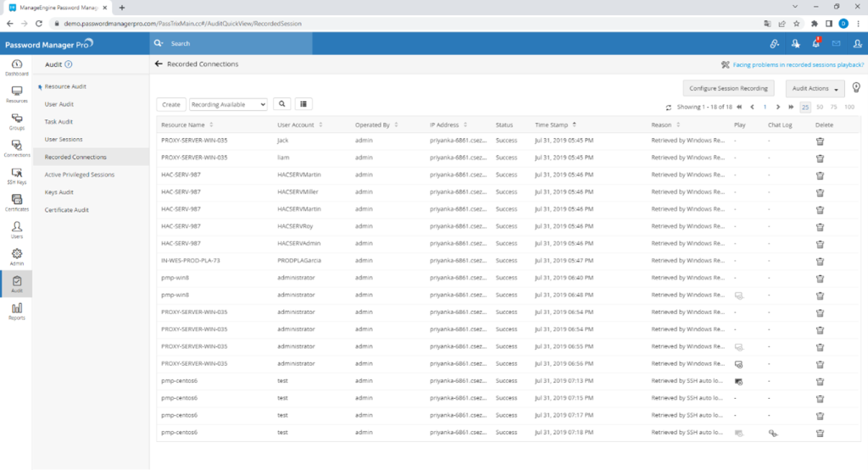
Task: Click the top Search input field
Action: coord(237,43)
